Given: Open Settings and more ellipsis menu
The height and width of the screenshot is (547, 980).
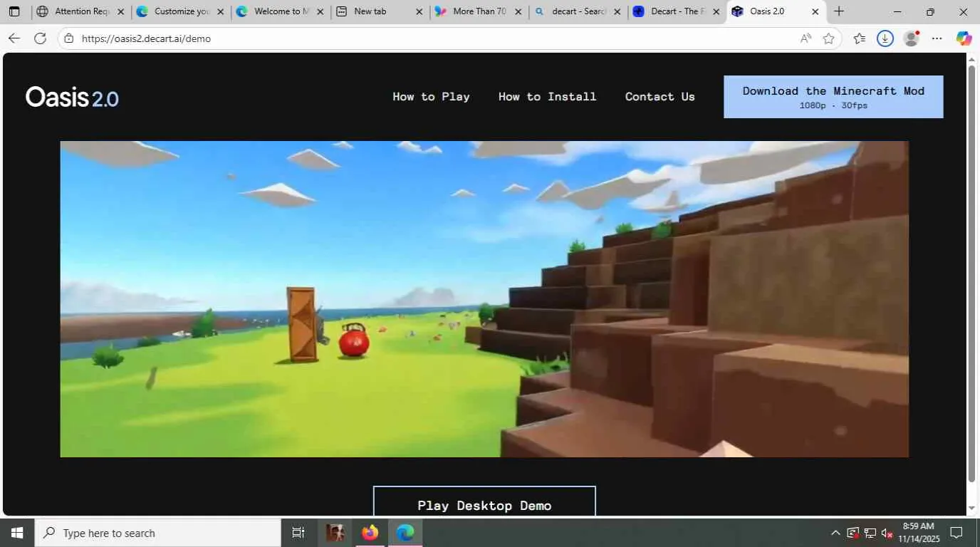Looking at the screenshot, I should (937, 38).
